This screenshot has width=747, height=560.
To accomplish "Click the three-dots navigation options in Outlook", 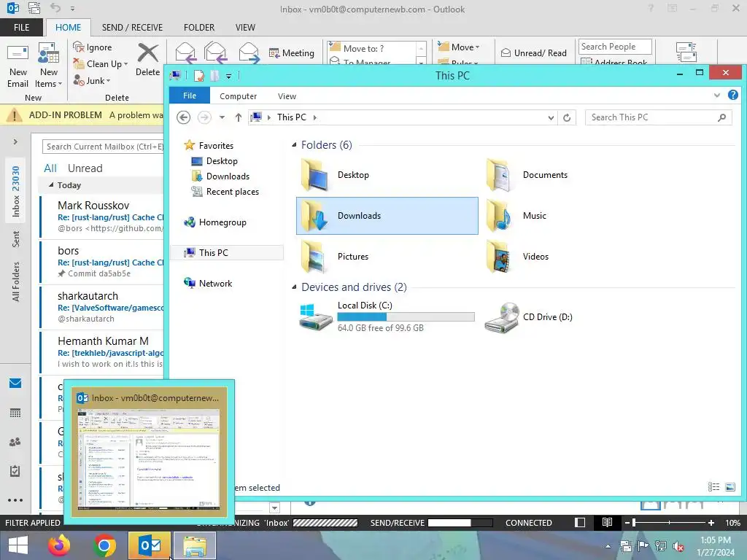I will click(15, 500).
